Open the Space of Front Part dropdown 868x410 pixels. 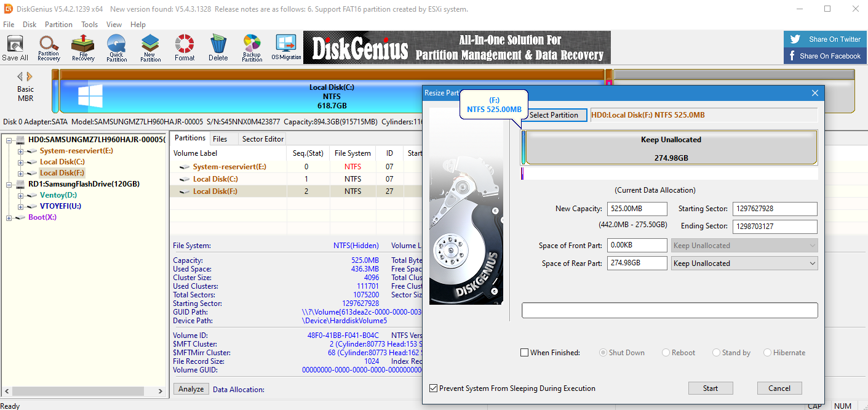point(744,246)
